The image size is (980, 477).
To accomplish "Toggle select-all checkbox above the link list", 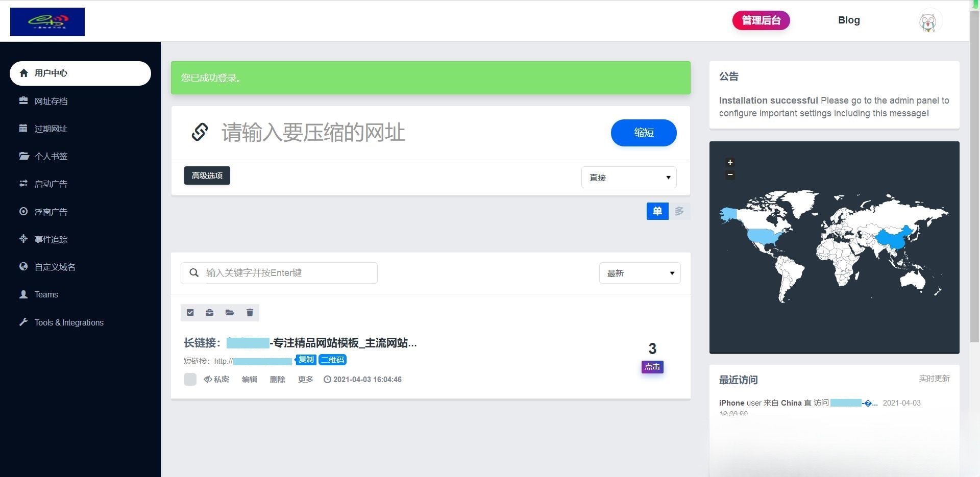I will click(190, 312).
